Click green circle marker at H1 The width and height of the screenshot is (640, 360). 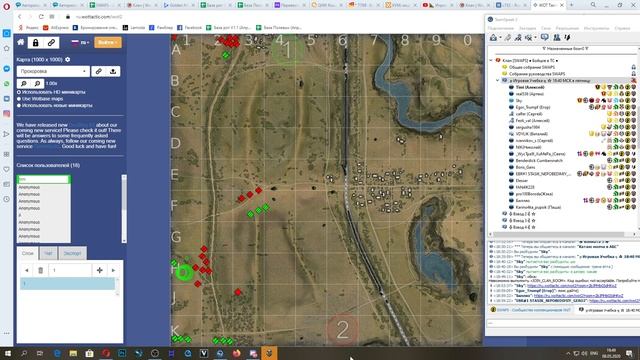click(184, 273)
